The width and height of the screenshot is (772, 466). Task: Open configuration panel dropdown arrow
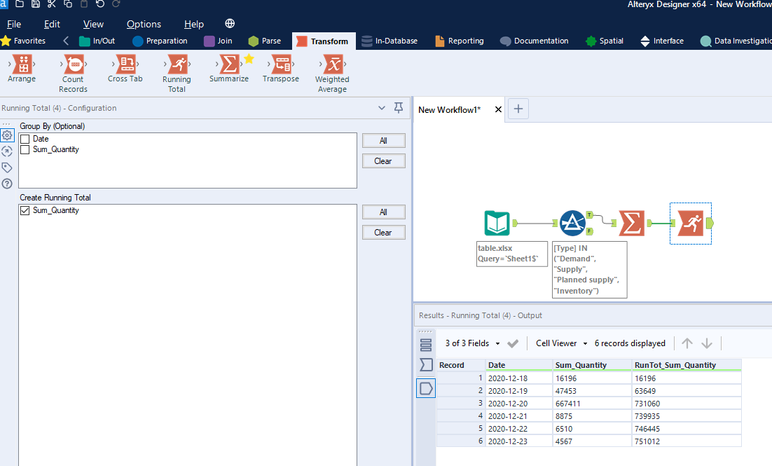tap(381, 108)
